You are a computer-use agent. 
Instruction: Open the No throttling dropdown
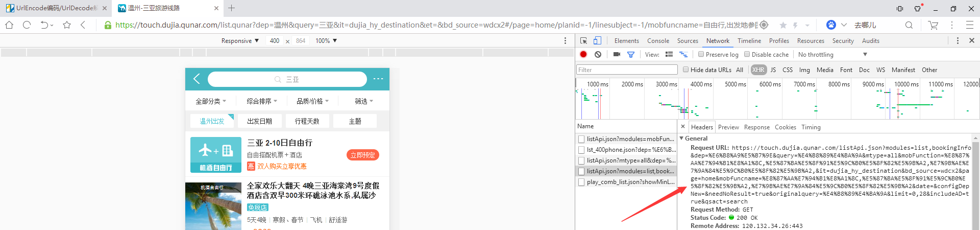click(x=832, y=55)
